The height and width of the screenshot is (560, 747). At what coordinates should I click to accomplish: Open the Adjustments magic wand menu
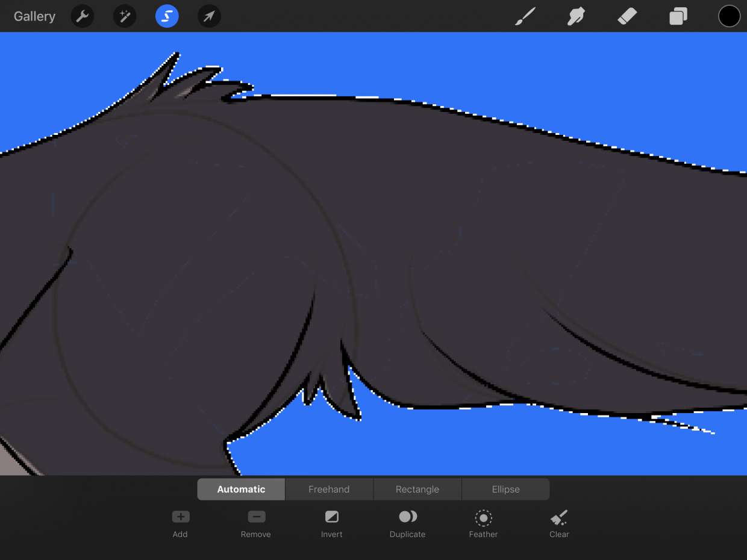coord(125,16)
